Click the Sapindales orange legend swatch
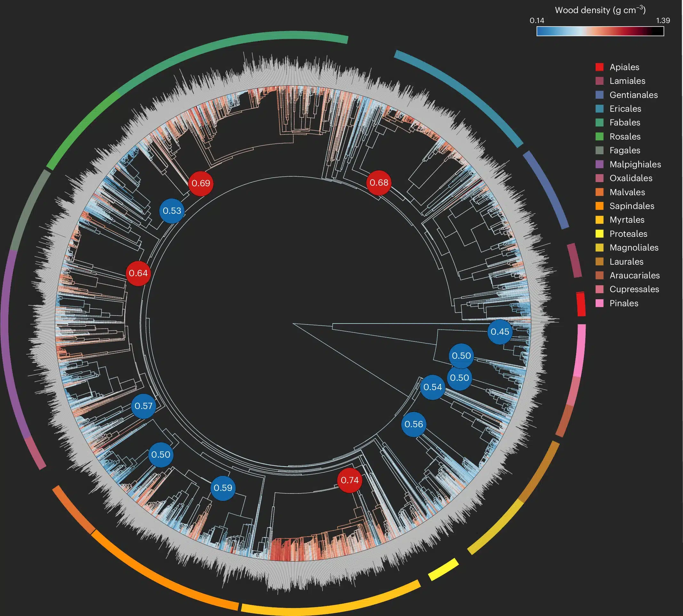683x616 pixels. (x=599, y=206)
